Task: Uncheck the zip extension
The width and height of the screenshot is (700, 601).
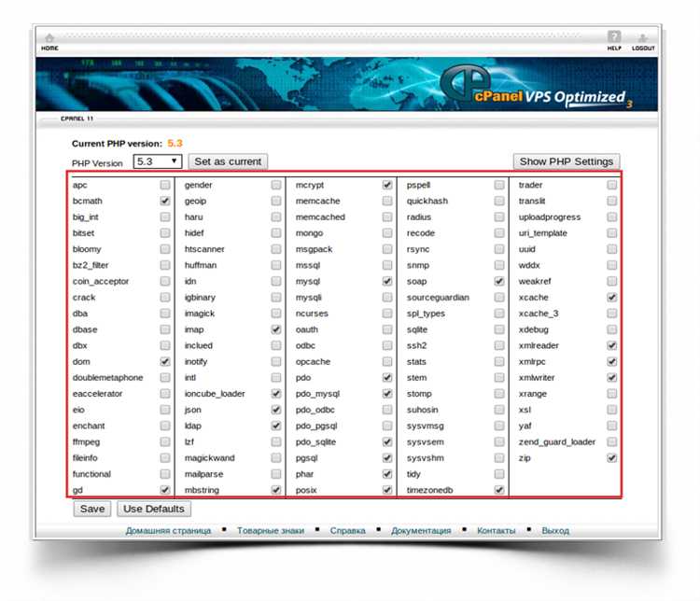Action: click(612, 458)
